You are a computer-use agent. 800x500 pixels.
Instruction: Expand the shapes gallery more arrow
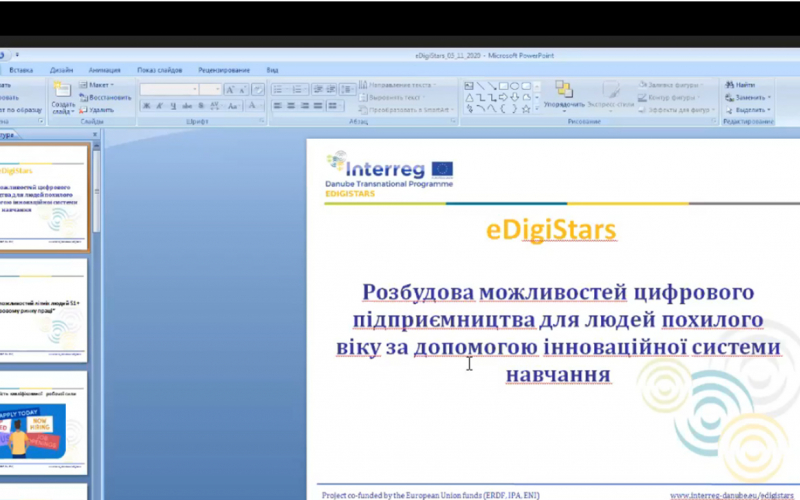click(x=536, y=109)
